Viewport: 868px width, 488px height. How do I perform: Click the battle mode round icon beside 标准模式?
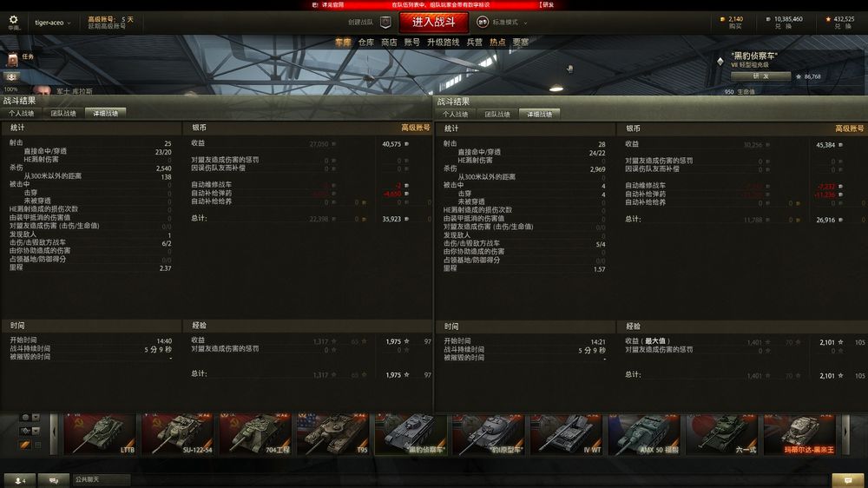(482, 23)
